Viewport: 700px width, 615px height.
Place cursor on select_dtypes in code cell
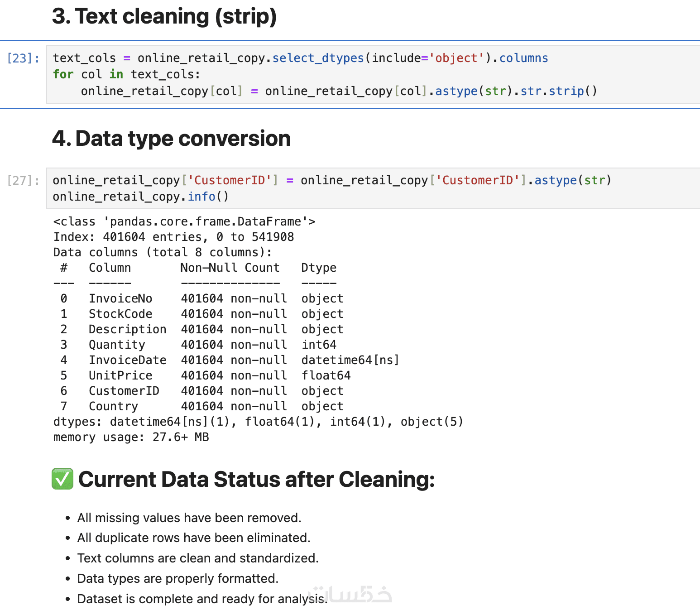pyautogui.click(x=318, y=58)
